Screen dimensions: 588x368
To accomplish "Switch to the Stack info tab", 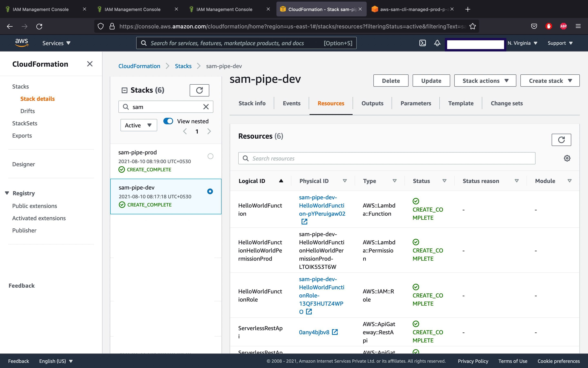I will 252,103.
